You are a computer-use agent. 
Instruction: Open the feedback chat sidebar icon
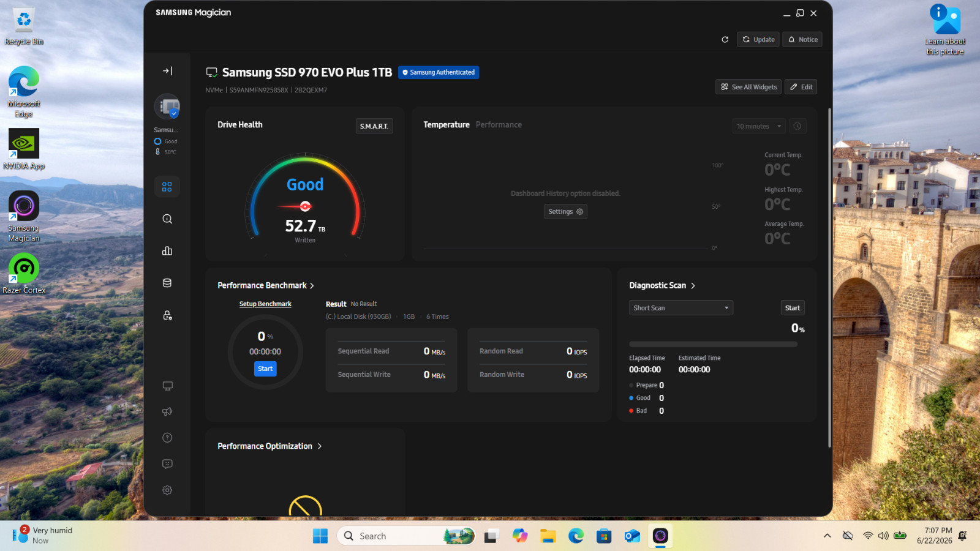(x=167, y=464)
